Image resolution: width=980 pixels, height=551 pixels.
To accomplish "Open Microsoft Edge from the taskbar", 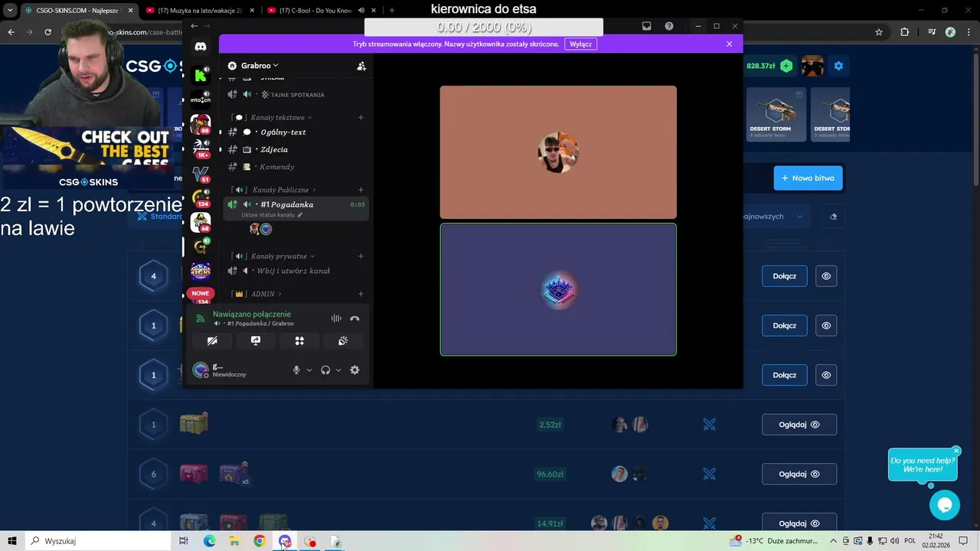I will tap(209, 541).
